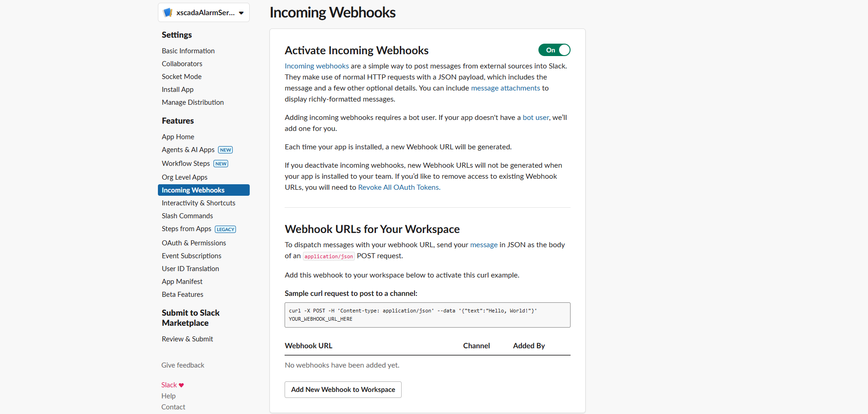The width and height of the screenshot is (868, 414).
Task: Open the App Manifest page
Action: coord(182,282)
